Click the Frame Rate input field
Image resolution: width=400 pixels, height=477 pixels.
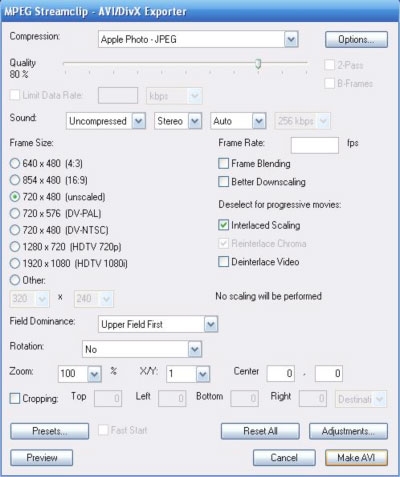[315, 145]
